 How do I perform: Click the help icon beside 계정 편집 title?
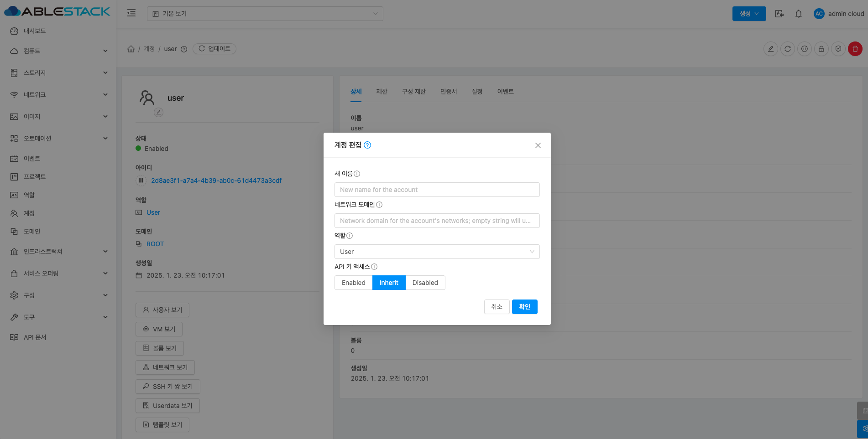click(x=367, y=145)
